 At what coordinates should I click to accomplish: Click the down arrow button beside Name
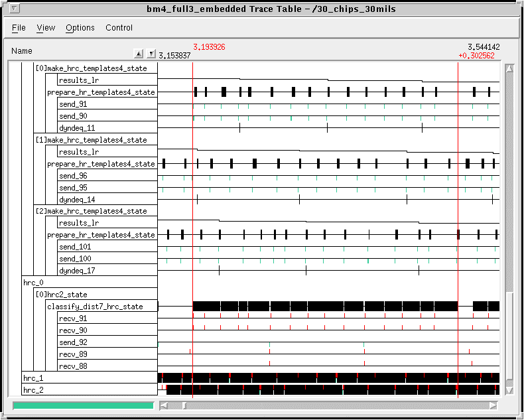click(x=151, y=54)
